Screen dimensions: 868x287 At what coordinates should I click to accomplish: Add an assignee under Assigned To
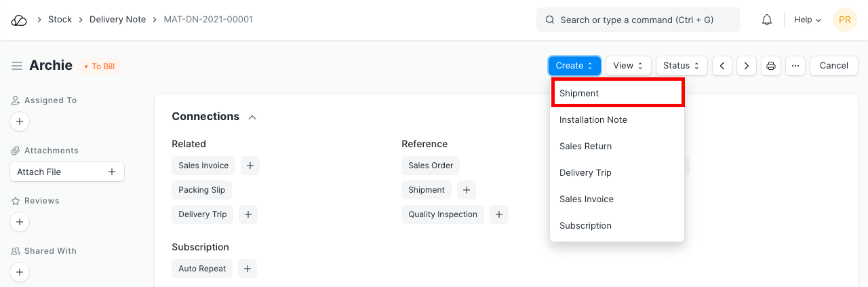[19, 122]
